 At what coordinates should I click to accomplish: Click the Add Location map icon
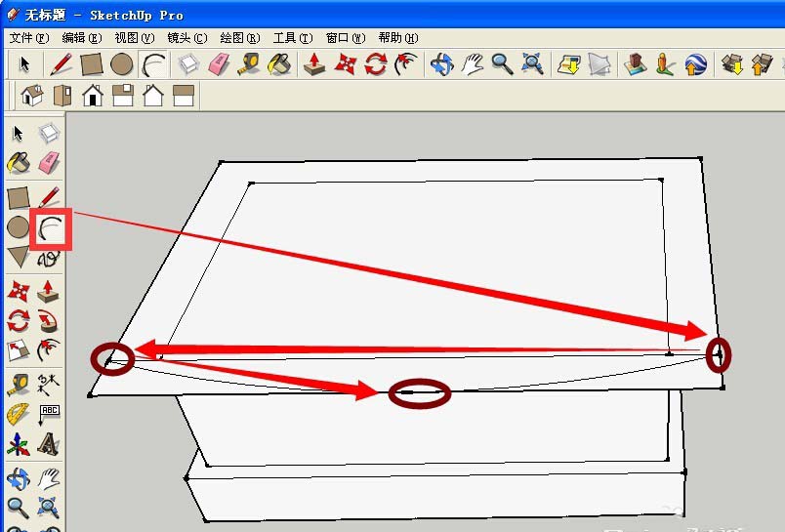[x=569, y=64]
